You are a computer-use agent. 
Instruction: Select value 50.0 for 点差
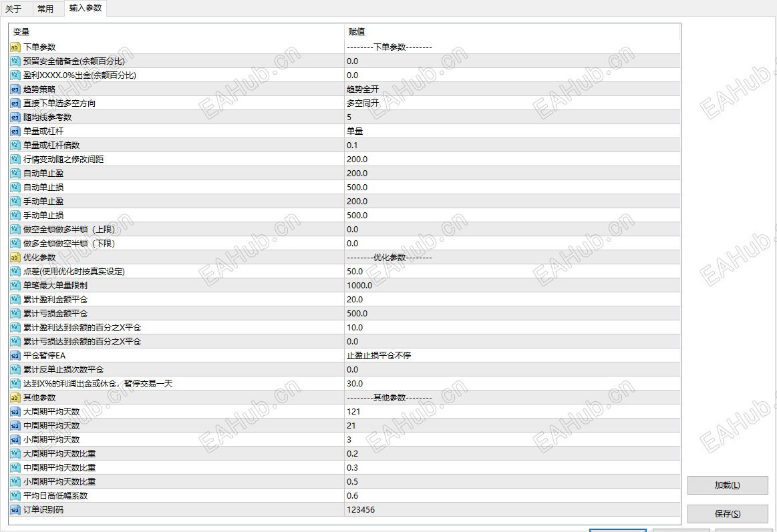[512, 271]
